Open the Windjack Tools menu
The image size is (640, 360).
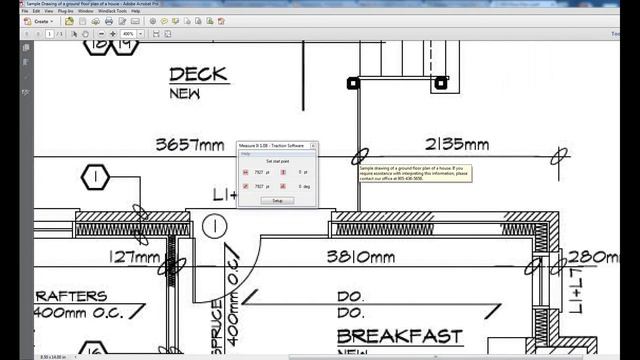click(112, 11)
